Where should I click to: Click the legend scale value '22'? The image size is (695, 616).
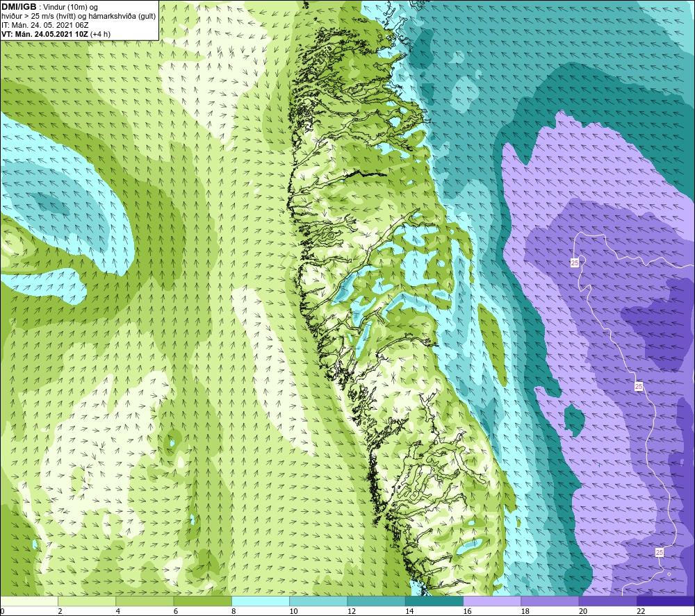(641, 611)
